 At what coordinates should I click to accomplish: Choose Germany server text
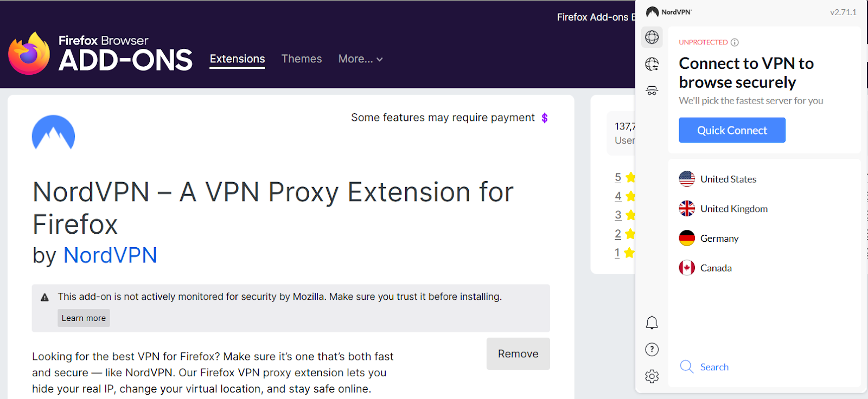[x=719, y=239]
